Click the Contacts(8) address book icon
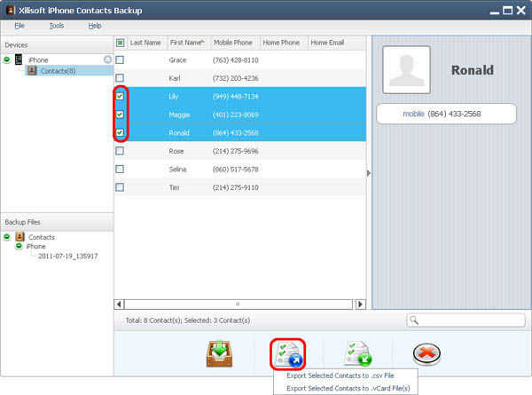This screenshot has height=395, width=532. 32,71
